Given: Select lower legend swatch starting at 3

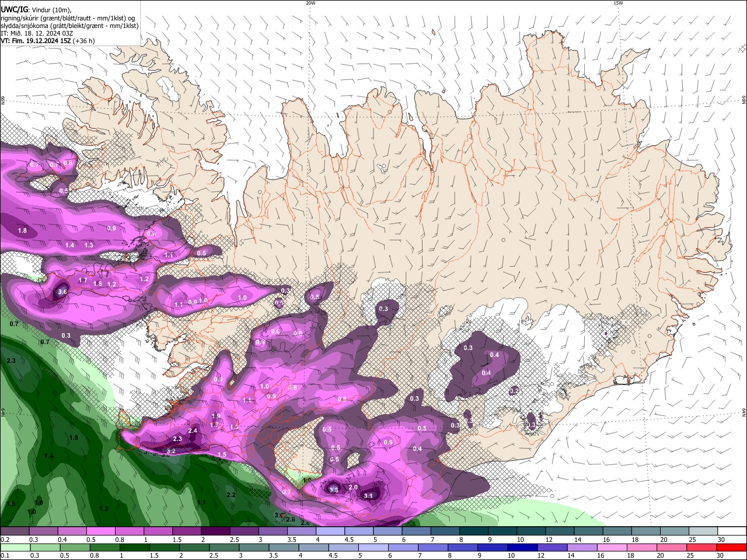Looking at the screenshot, I should 254,547.
